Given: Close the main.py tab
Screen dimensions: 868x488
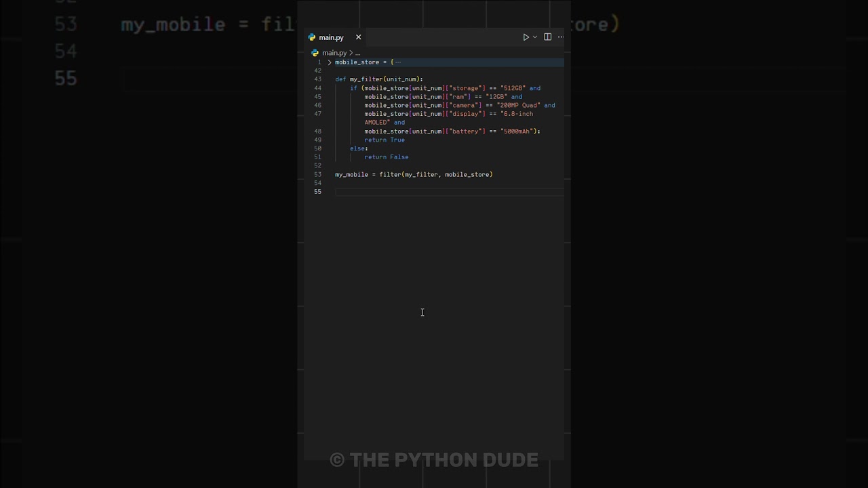Looking at the screenshot, I should [359, 37].
